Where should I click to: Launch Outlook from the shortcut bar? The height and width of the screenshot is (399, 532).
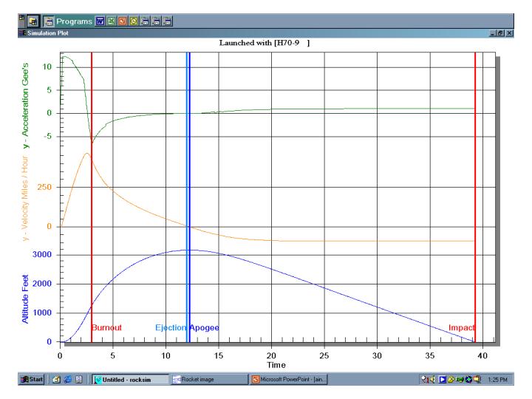[134, 21]
